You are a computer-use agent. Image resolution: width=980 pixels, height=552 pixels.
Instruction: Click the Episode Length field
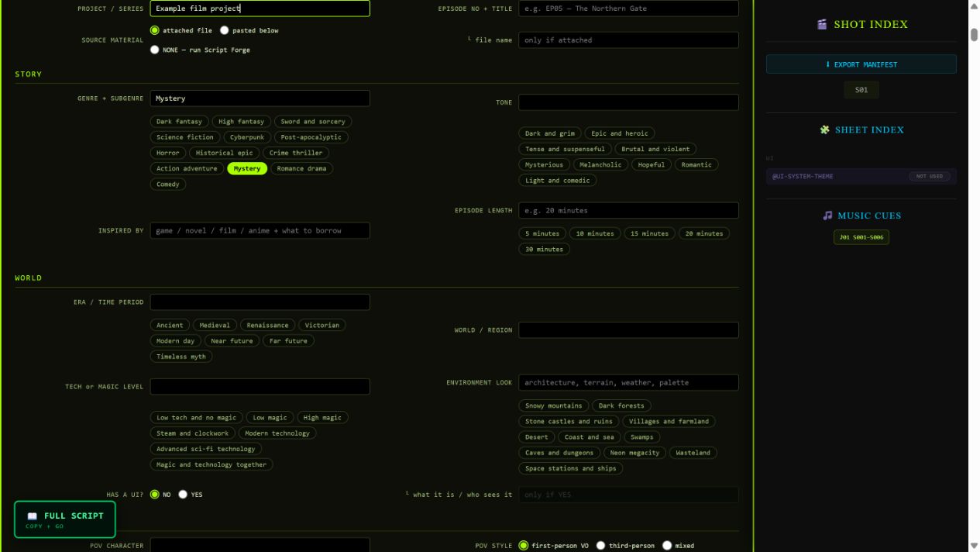628,210
